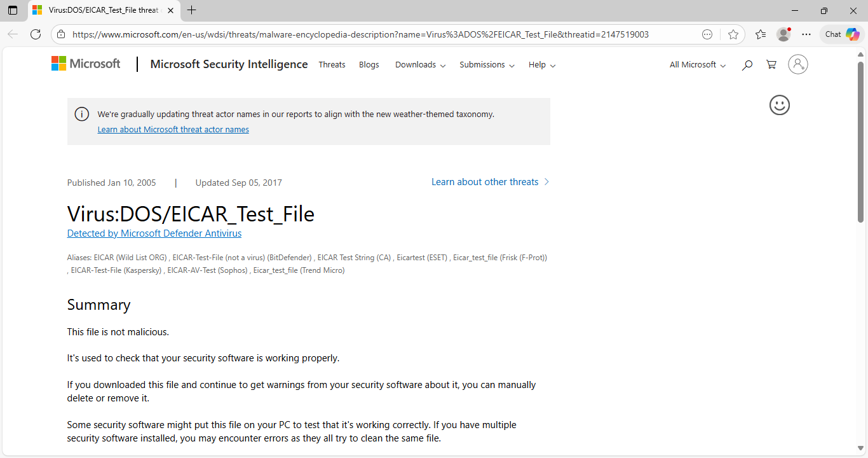Open the Copilot Chat button
Screen dimensions: 868x458
(842, 34)
